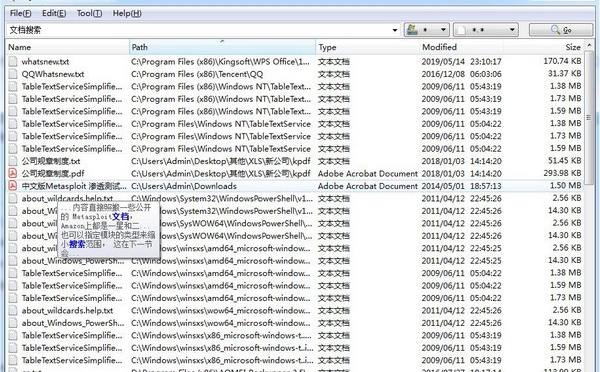Select the file name 公司规章制度.pdf

click(53, 173)
